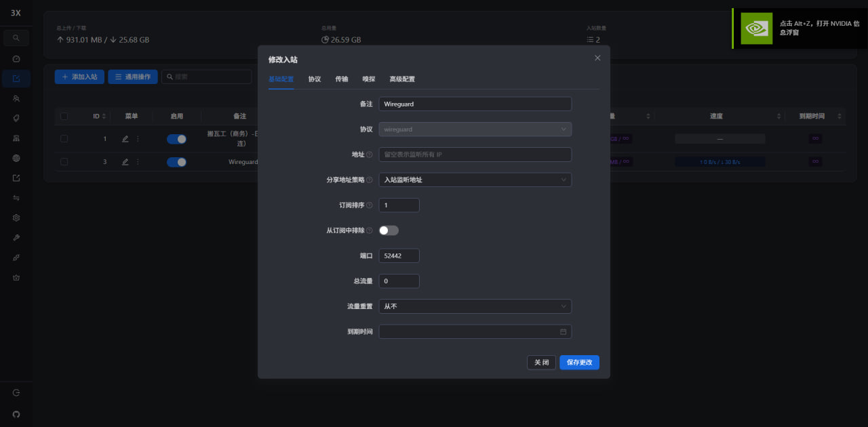Open the cluster nodes icon in sidebar
The height and width of the screenshot is (427, 868).
(x=16, y=138)
